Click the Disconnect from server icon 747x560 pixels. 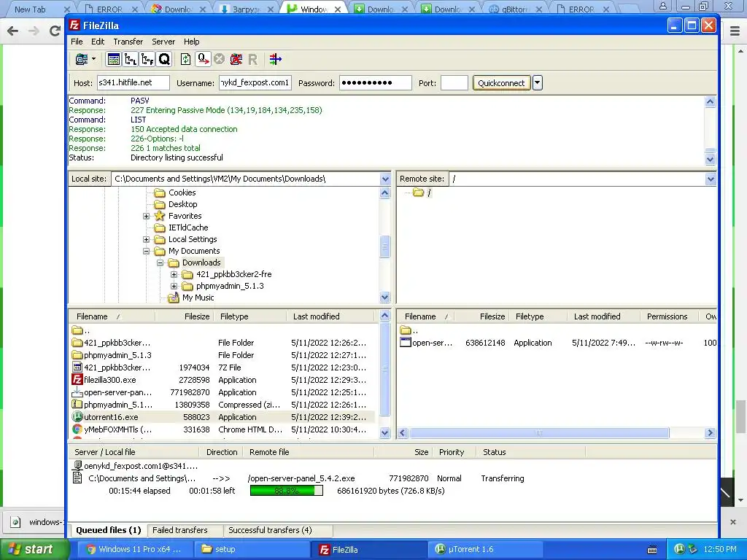click(x=236, y=59)
